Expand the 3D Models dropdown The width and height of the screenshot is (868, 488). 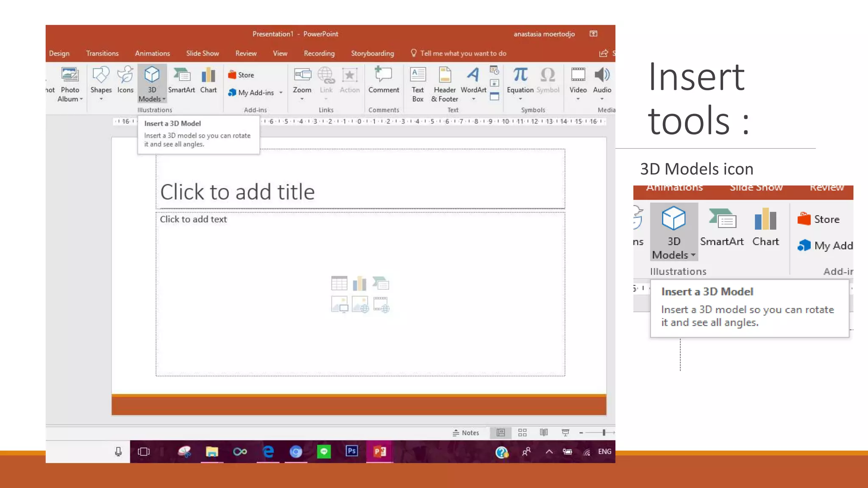(x=164, y=99)
